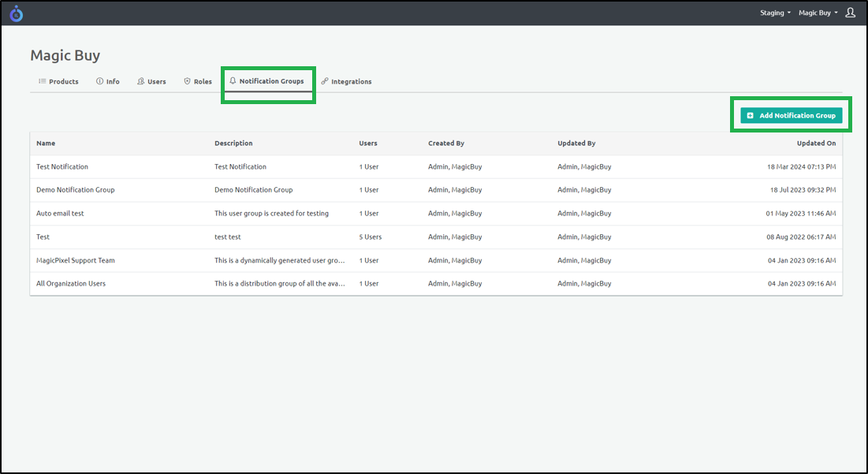Click the Notification Groups bell icon

click(x=233, y=81)
